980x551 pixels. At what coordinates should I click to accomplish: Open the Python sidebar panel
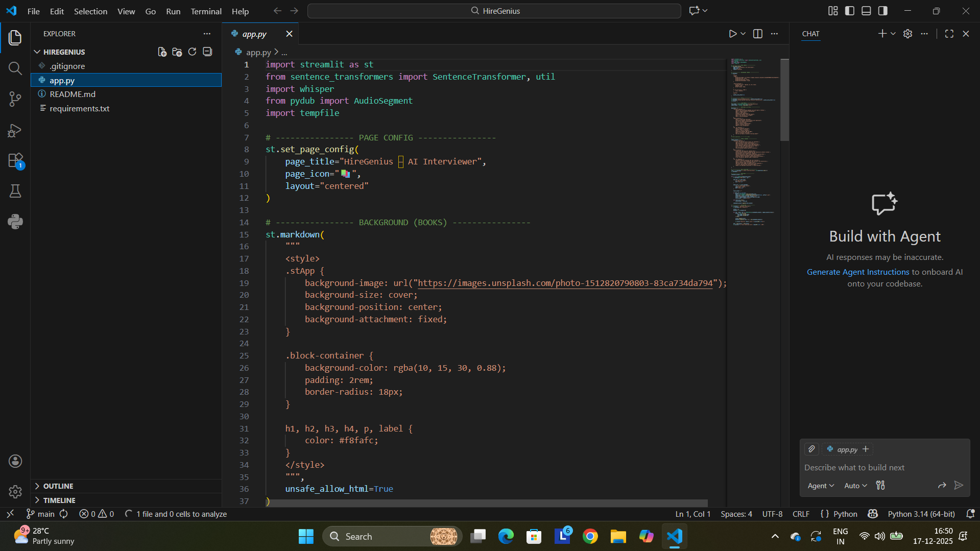15,222
